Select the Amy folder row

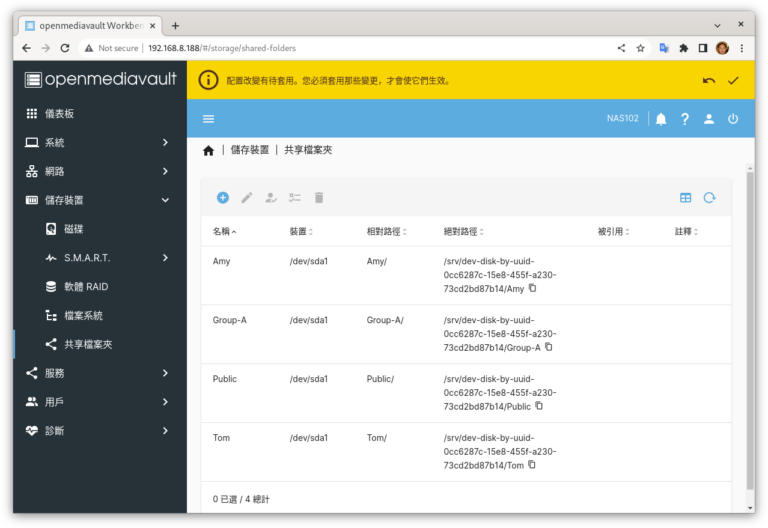[466, 275]
